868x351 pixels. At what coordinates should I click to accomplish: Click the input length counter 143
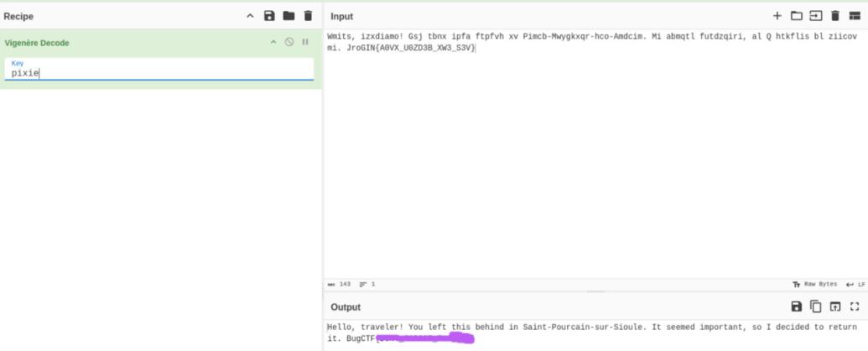pos(340,285)
